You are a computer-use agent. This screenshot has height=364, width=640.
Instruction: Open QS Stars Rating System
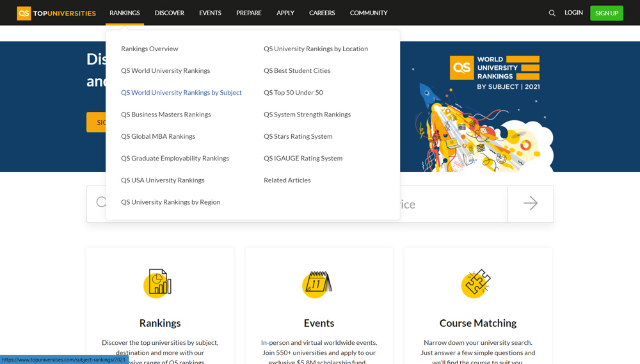[x=298, y=136]
